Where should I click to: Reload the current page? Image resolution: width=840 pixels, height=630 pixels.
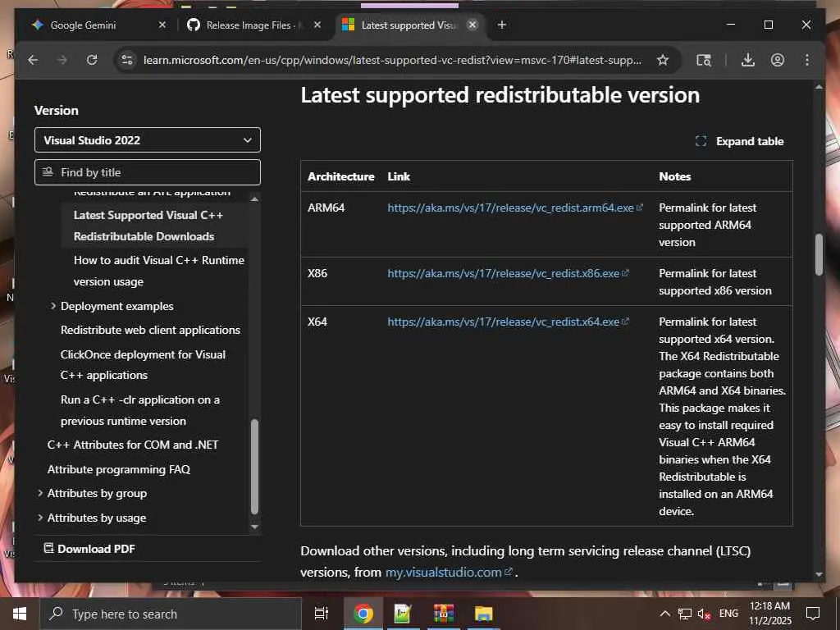pos(92,60)
